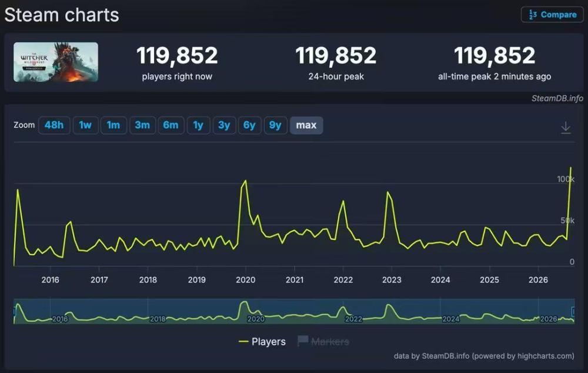Screen dimensions: 588x373
Task: Open the Witcher 3 game thumbnail
Action: click(56, 62)
